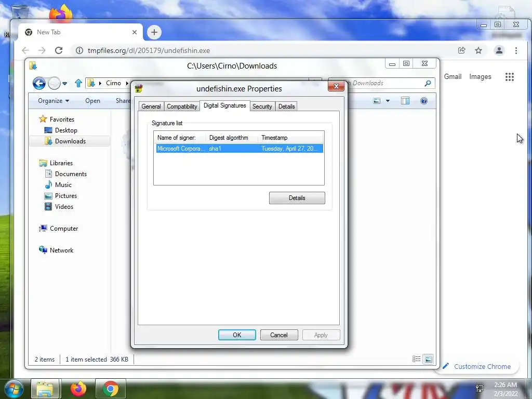
Task: Click the Name of signer column header
Action: coord(180,138)
